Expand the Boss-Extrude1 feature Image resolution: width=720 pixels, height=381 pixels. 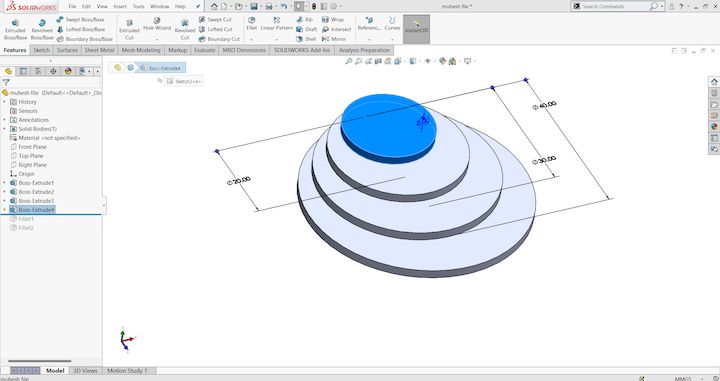5,183
